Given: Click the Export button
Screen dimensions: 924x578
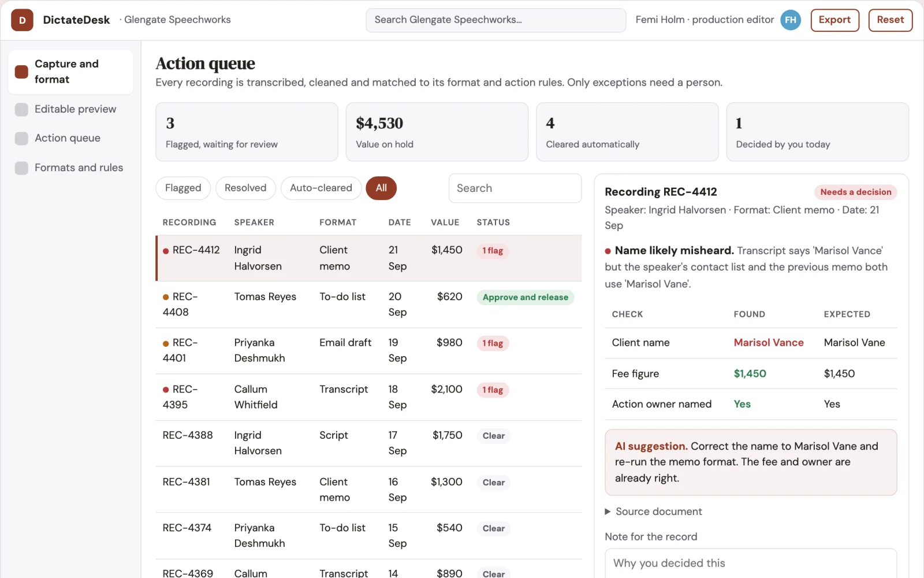Looking at the screenshot, I should point(834,20).
